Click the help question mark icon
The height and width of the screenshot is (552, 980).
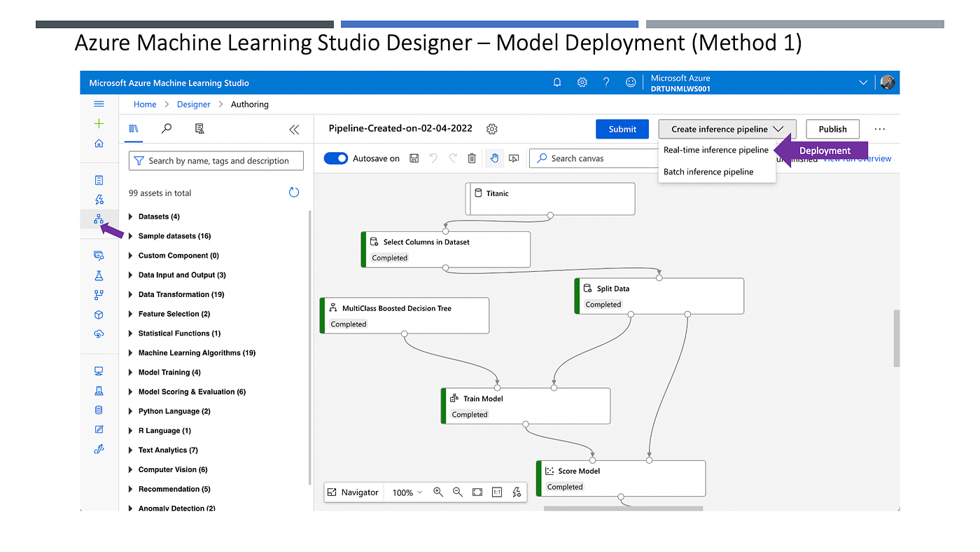click(x=606, y=83)
